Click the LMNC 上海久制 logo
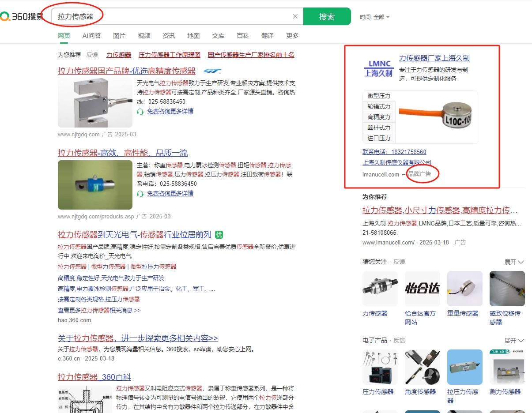 coord(378,68)
